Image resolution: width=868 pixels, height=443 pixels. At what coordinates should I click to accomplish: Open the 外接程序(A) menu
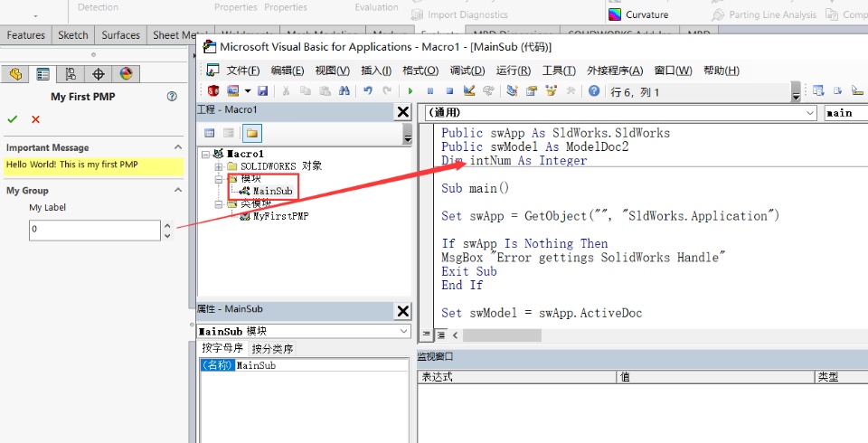coord(615,71)
